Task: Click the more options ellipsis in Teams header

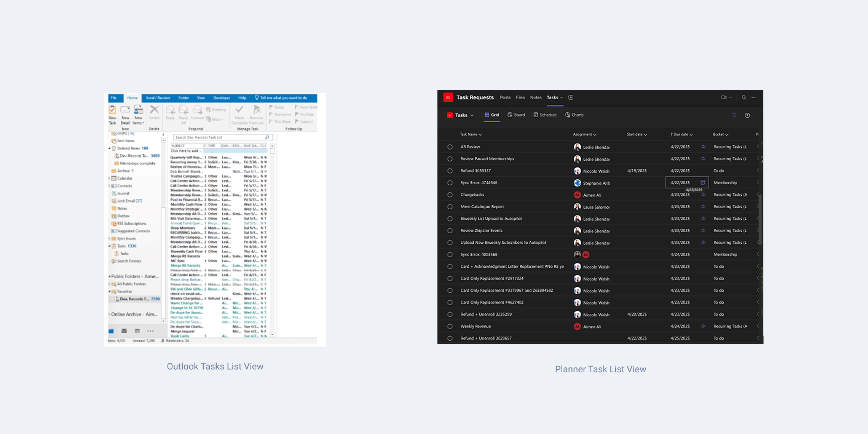Action: pyautogui.click(x=754, y=97)
